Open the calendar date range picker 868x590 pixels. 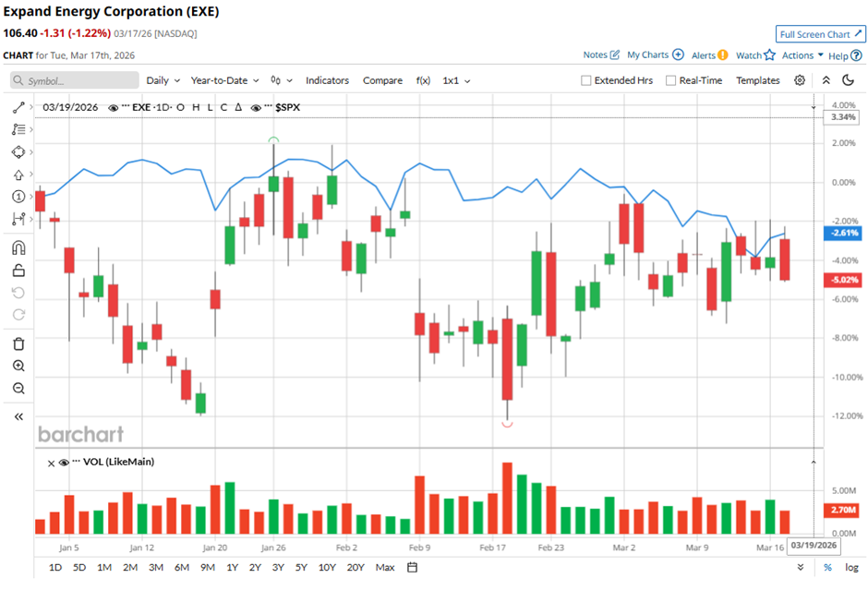tap(413, 567)
